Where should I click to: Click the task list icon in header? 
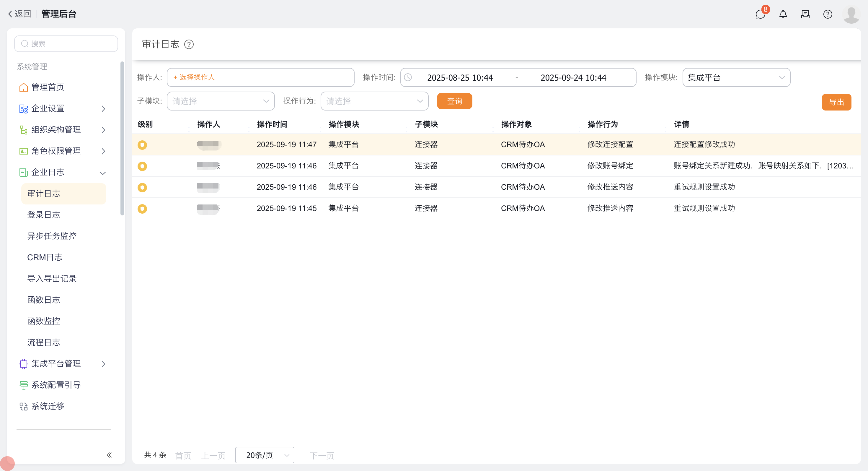(805, 14)
